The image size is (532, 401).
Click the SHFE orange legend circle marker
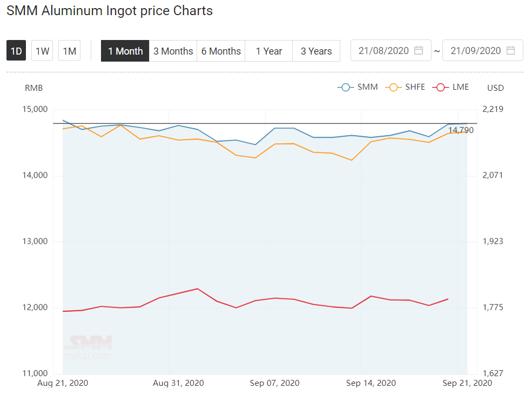(x=393, y=87)
